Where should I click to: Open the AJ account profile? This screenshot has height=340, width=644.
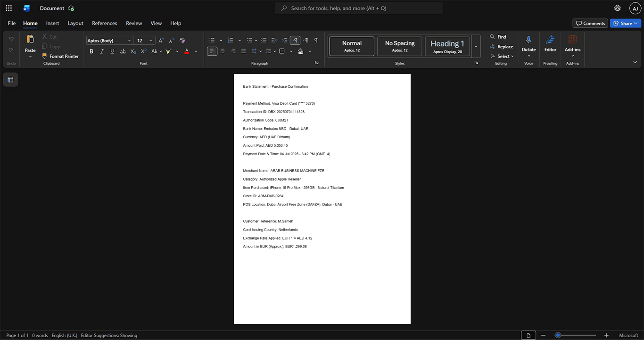click(635, 8)
